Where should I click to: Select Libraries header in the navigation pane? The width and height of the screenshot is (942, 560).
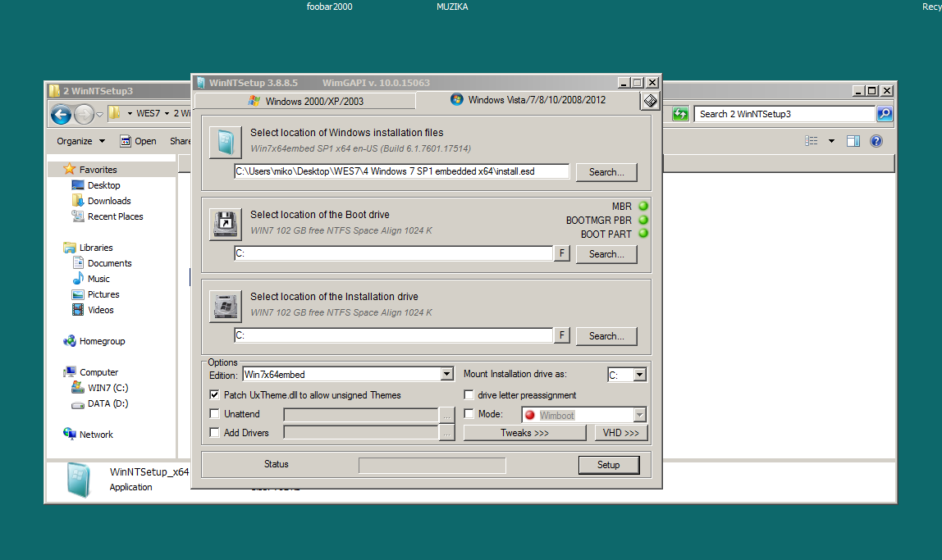[x=89, y=248]
